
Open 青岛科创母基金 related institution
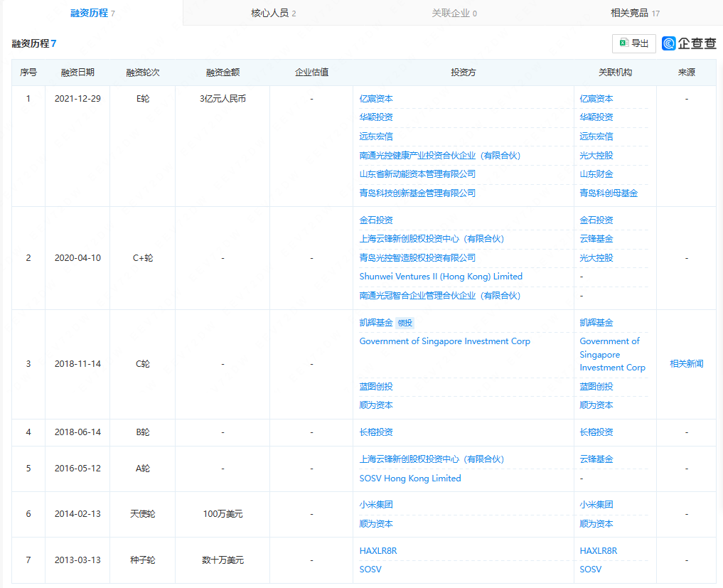tap(609, 193)
